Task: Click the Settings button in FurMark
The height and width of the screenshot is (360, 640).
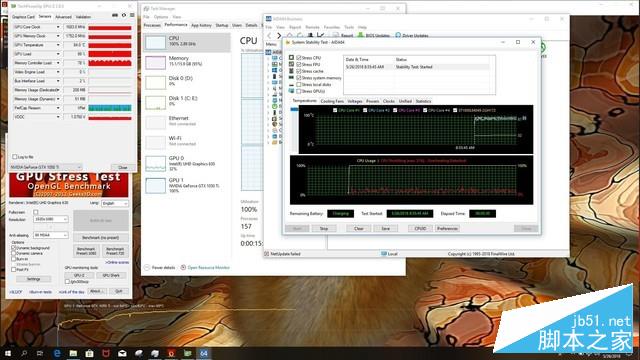Action: click(x=33, y=279)
